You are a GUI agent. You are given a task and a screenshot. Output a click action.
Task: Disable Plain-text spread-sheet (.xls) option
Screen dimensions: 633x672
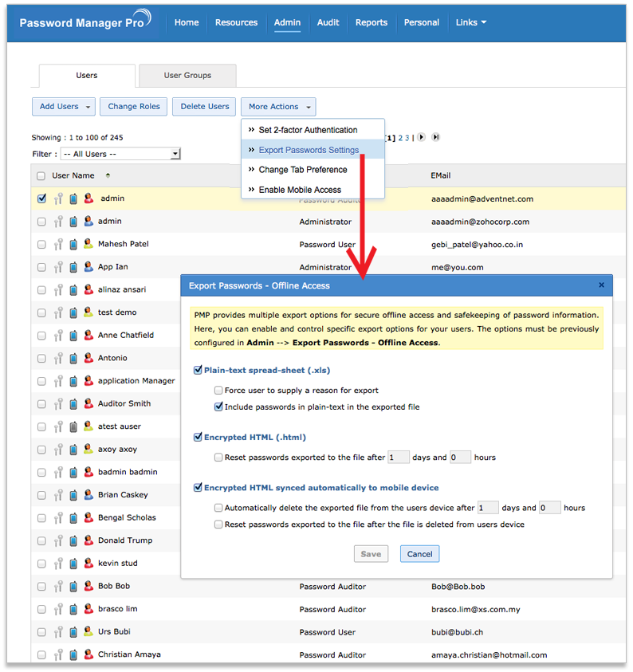click(198, 370)
